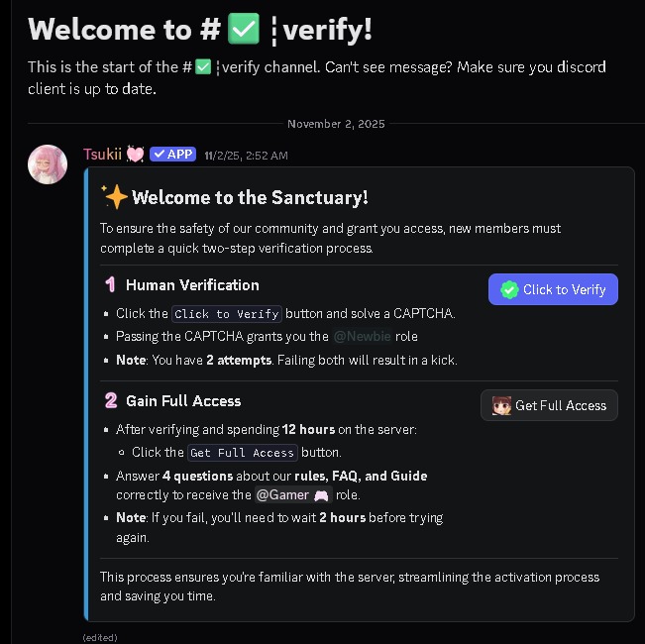Click the inline code 'Get Full Access' text
Viewport: 645px width, 644px height.
(x=243, y=453)
